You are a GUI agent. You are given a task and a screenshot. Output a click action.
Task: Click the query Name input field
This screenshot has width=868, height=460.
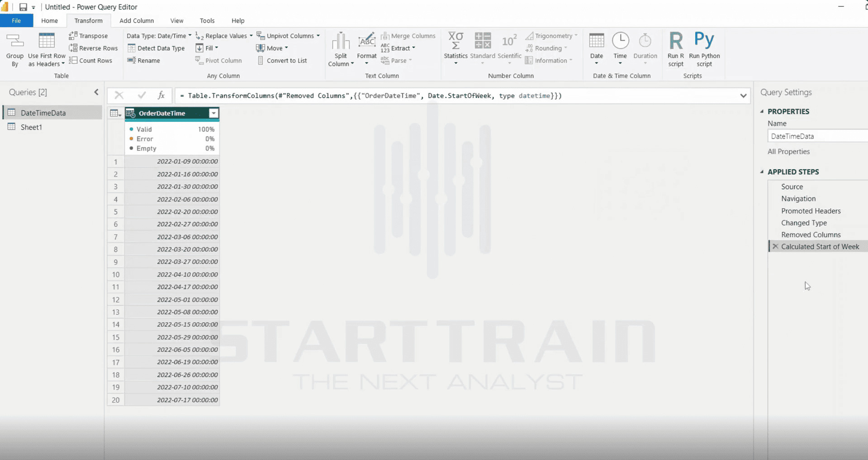coord(817,136)
